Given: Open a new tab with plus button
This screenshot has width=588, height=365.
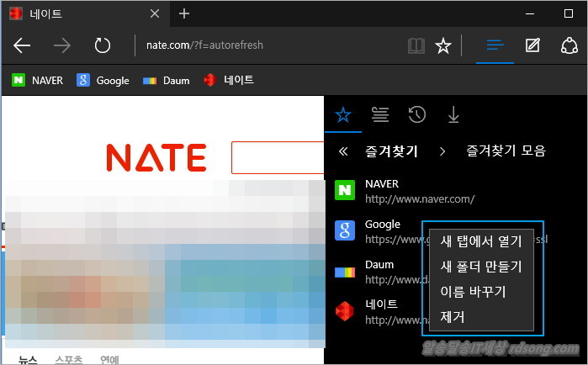Looking at the screenshot, I should coord(184,13).
